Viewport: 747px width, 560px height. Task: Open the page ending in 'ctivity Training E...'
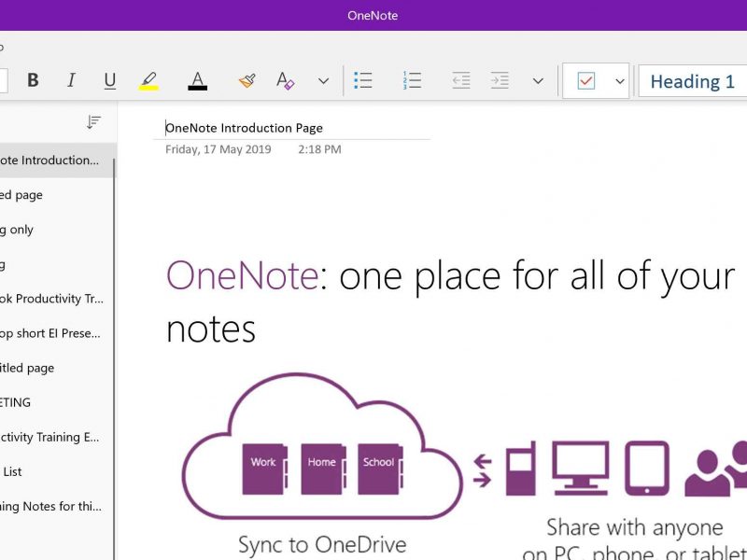pyautogui.click(x=57, y=437)
